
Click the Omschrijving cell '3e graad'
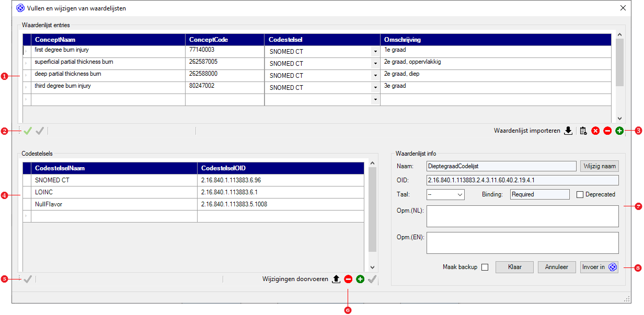[496, 87]
